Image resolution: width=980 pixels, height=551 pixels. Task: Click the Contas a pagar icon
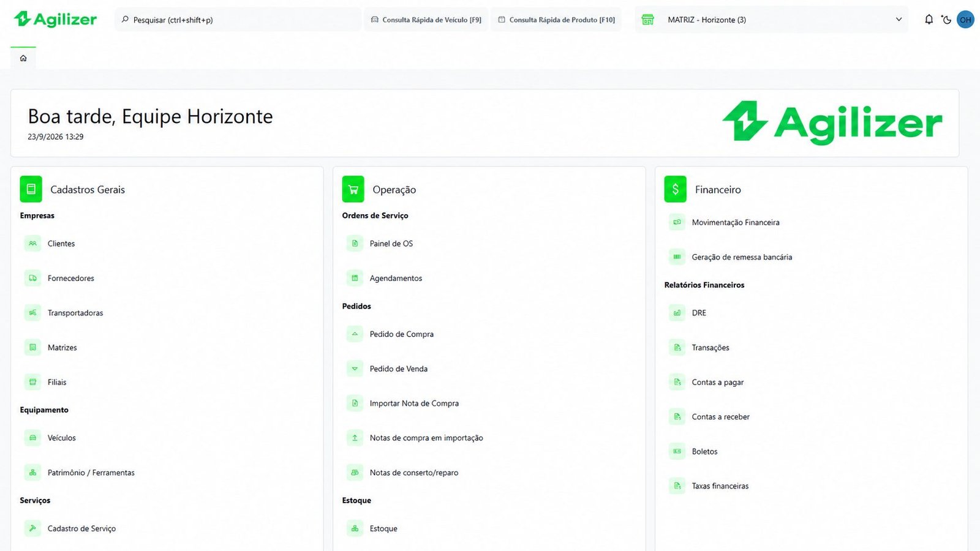(677, 382)
